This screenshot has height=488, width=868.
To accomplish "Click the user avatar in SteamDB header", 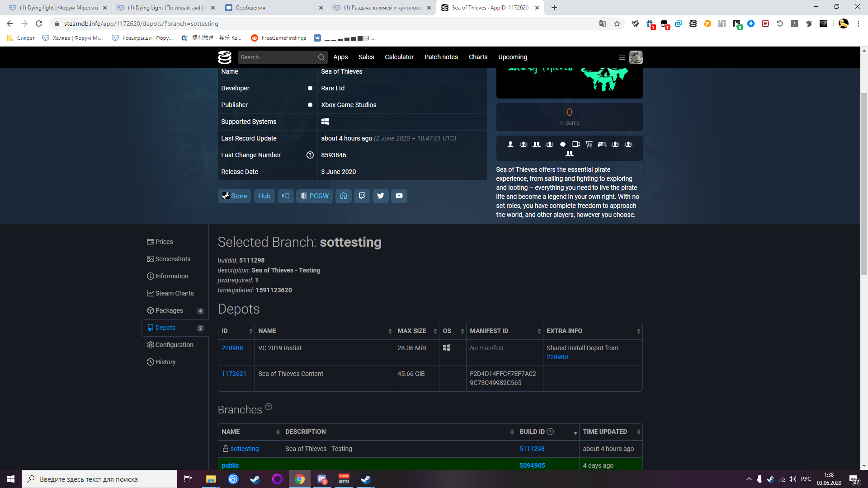I will 636,57.
